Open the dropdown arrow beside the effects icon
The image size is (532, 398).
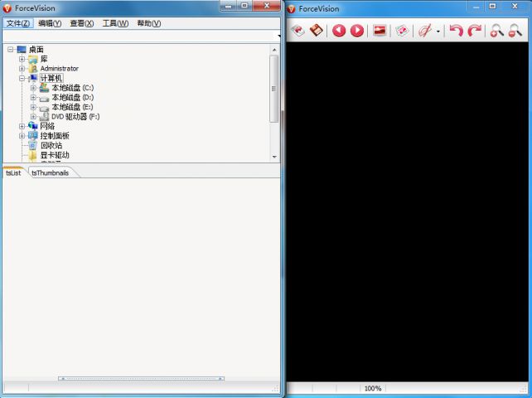click(438, 32)
